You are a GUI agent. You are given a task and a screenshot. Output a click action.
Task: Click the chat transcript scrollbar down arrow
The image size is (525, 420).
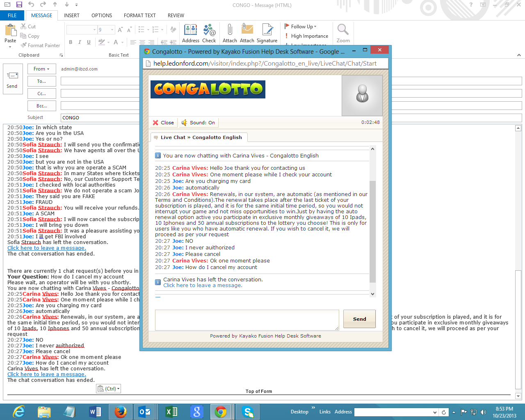(x=372, y=294)
